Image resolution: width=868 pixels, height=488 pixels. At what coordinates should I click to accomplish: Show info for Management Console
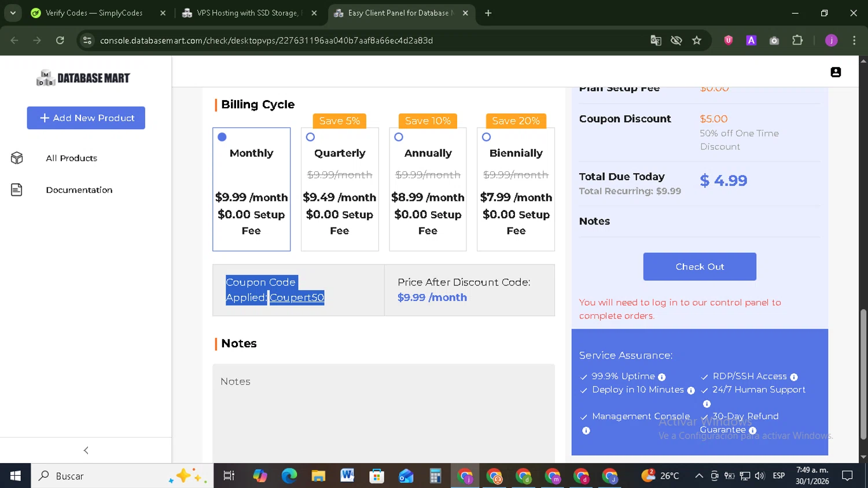click(x=586, y=431)
